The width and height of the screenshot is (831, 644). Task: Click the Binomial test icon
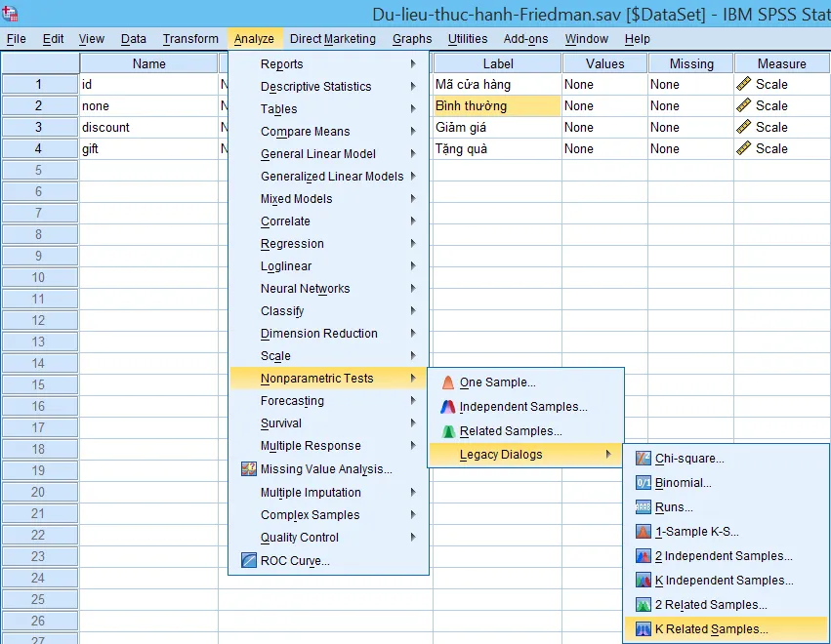click(642, 482)
